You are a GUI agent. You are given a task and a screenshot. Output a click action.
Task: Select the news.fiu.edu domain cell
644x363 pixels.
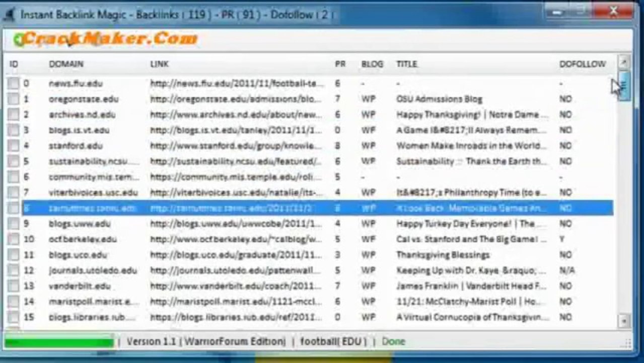tap(75, 83)
